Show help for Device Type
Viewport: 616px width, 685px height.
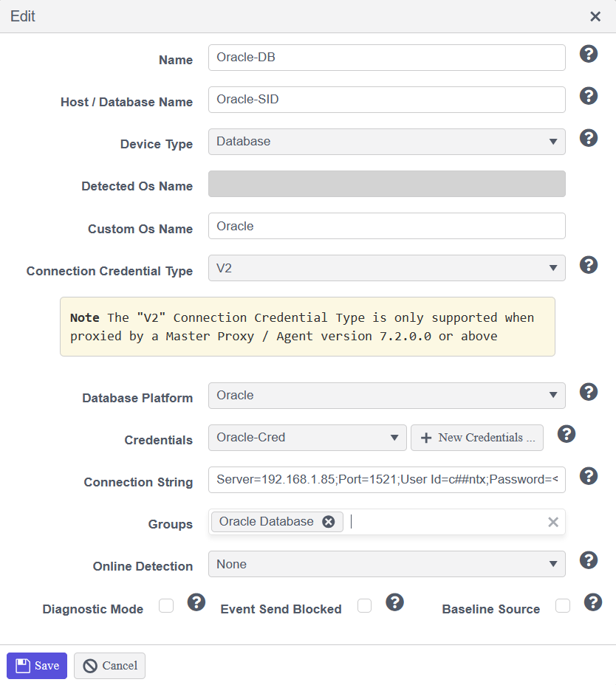coord(589,138)
